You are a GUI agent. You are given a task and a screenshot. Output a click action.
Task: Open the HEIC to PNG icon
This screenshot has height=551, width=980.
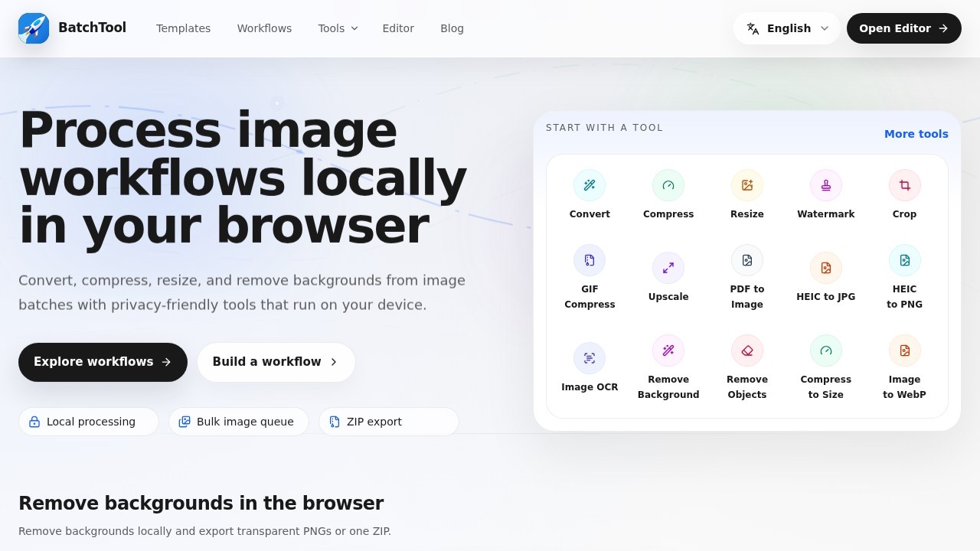click(x=905, y=260)
